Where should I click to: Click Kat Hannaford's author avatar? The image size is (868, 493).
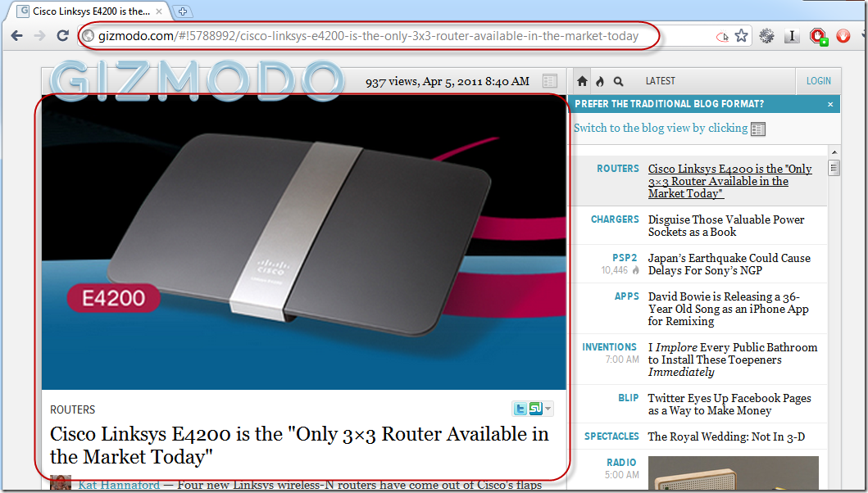pos(61,483)
